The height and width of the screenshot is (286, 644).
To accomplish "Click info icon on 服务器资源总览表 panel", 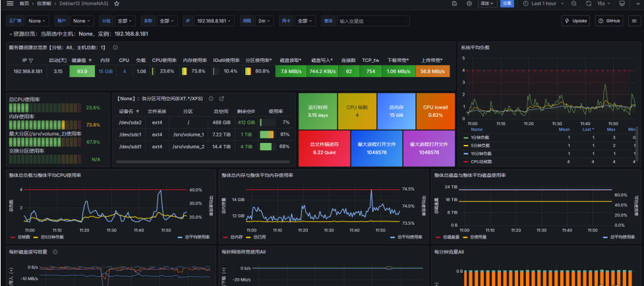I will [115, 47].
